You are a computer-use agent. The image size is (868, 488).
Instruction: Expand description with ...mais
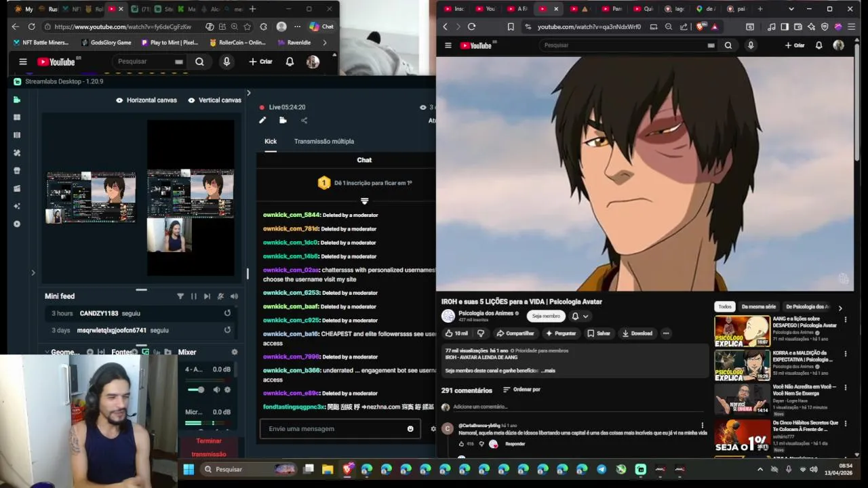coord(549,371)
